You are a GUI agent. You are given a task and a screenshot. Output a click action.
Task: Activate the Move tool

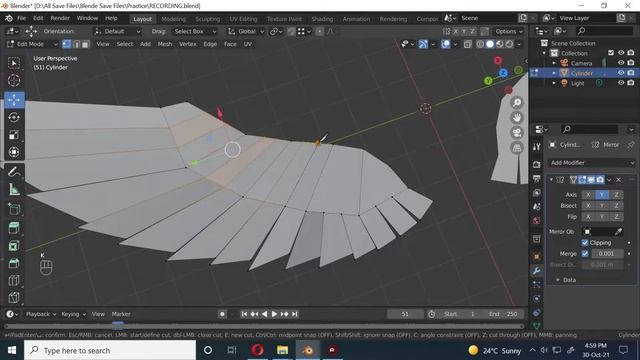point(14,100)
